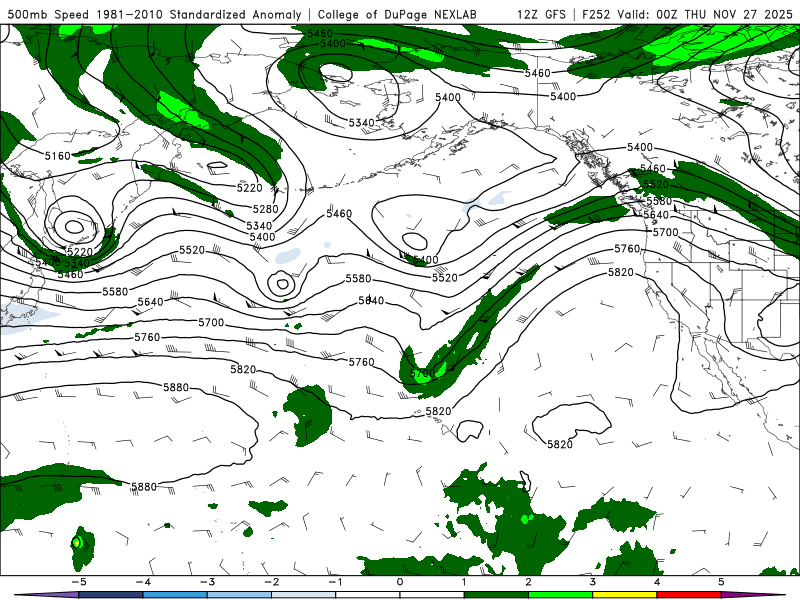Click the '1' colorbar tick label
800x600 pixels.
pyautogui.click(x=464, y=582)
